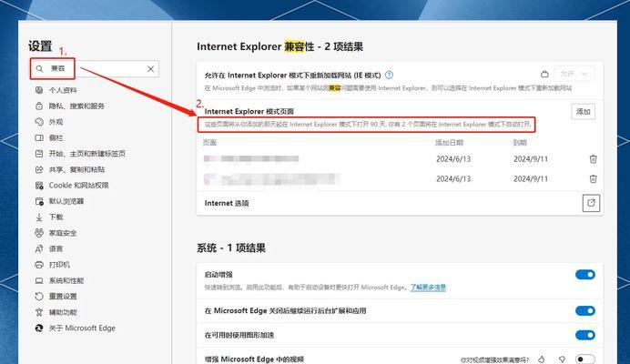Click the second blurred page entry in list

coord(271,178)
